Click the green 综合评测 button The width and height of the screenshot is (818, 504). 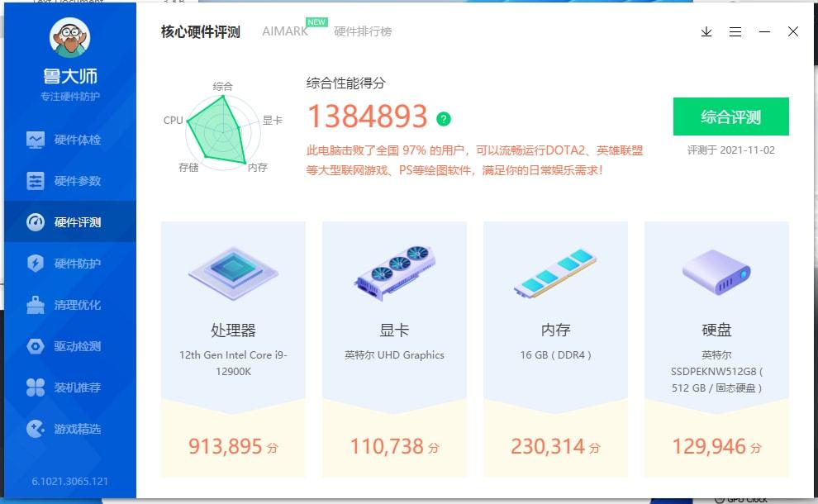coord(731,116)
